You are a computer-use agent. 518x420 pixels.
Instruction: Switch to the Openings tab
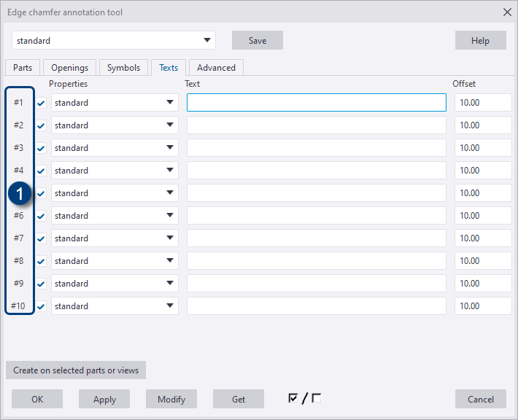click(x=70, y=68)
